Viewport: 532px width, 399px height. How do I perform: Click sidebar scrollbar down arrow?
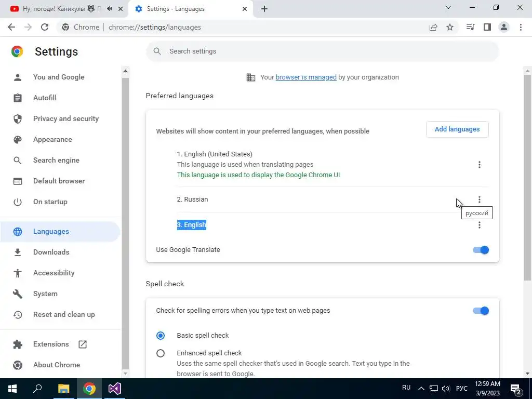[125, 373]
